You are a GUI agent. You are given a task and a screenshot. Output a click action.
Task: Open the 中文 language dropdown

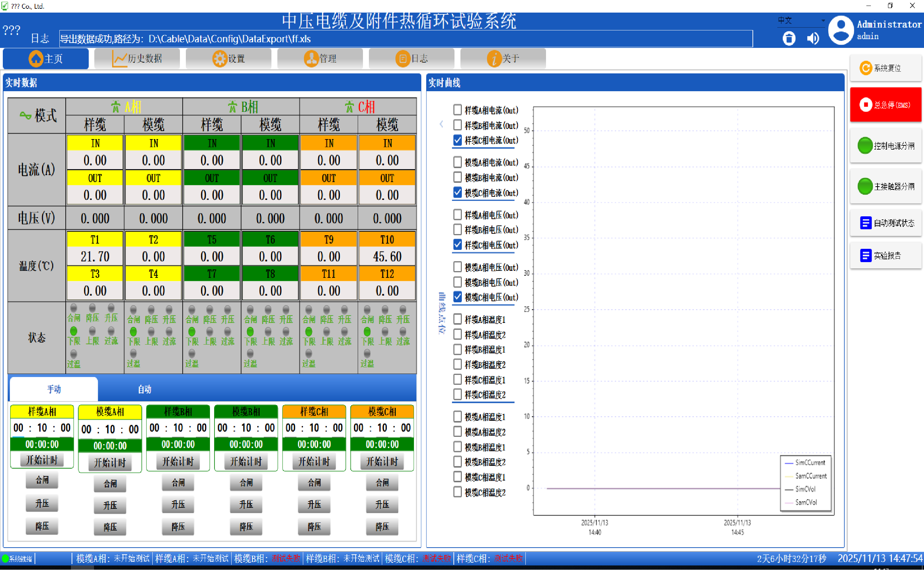[801, 20]
